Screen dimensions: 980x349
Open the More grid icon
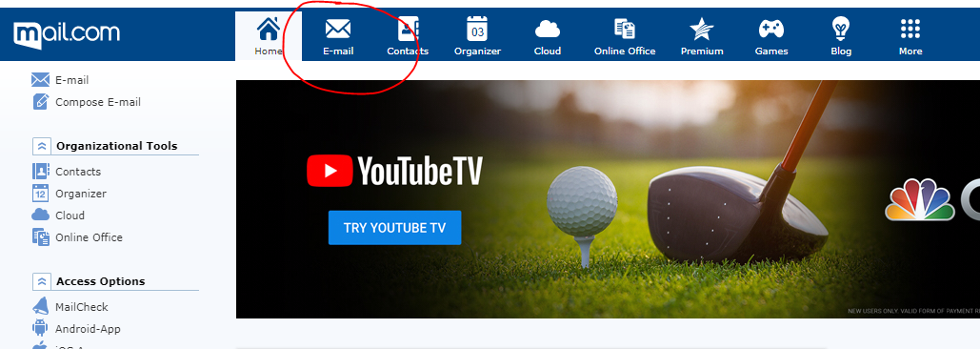(x=910, y=29)
